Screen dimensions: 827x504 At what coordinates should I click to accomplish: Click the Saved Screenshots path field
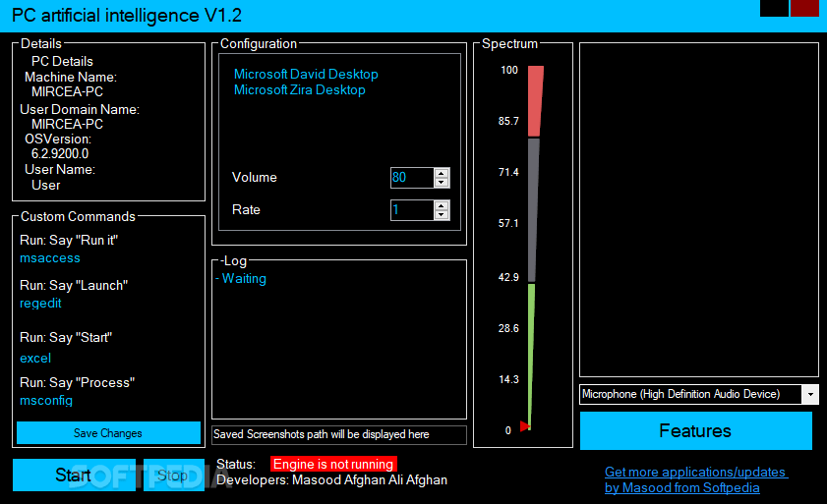tap(339, 435)
